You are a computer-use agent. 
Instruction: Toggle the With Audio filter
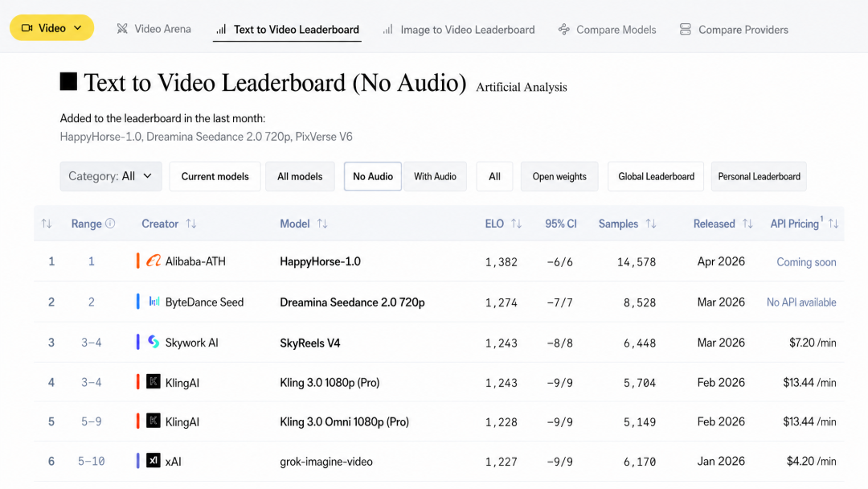pyautogui.click(x=435, y=176)
